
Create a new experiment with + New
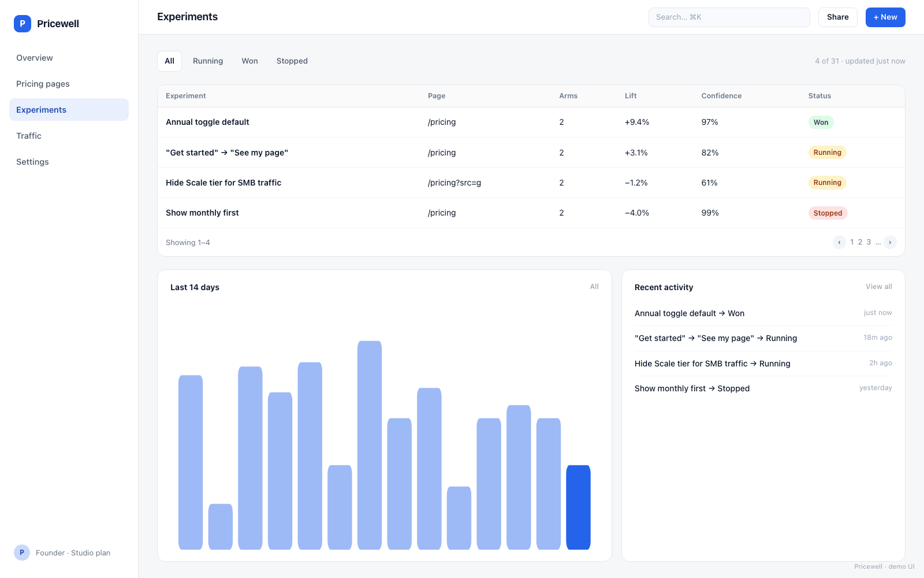[x=885, y=17]
